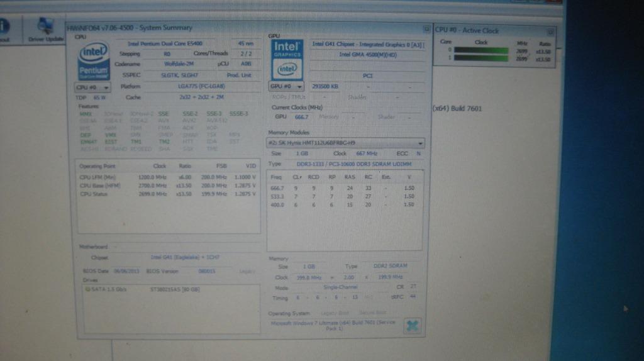This screenshot has height=361, width=644.
Task: Click the BIOS Version 080015 value
Action: (x=206, y=272)
